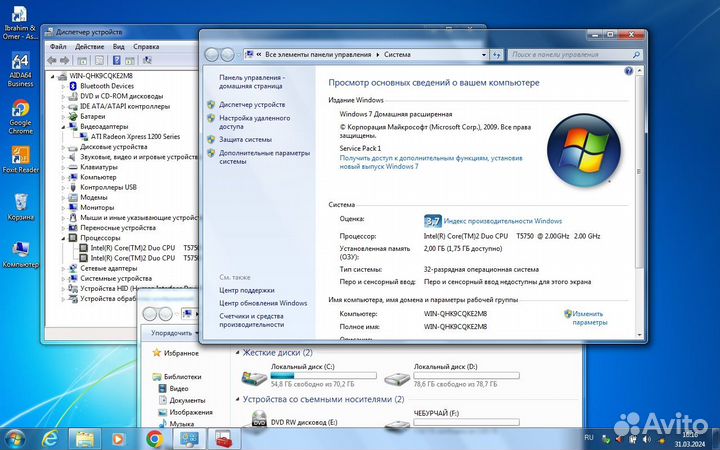Screen dimensions: 720x450
Task: Click the Windows Start orb
Action: (x=15, y=439)
